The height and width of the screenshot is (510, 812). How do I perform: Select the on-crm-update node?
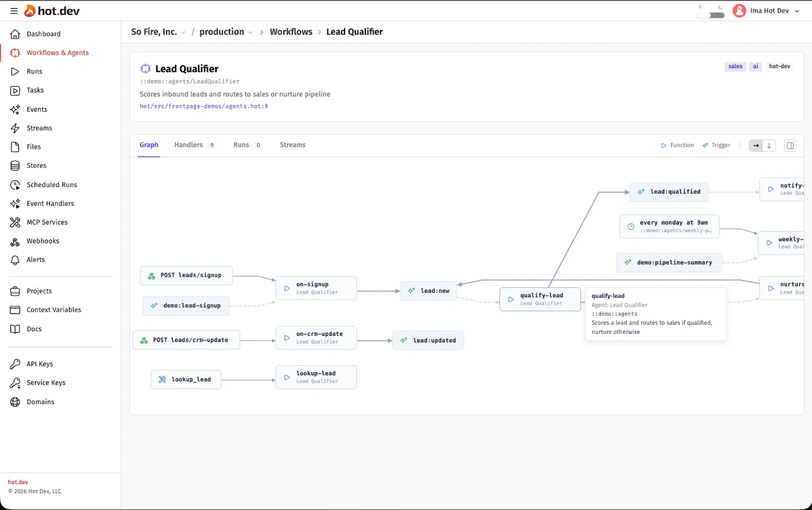pyautogui.click(x=316, y=338)
